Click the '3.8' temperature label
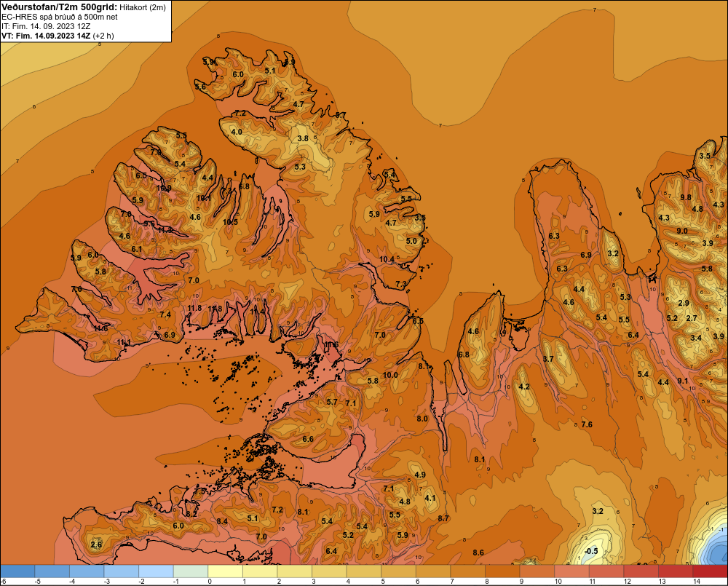Viewport: 728px width, 586px height. point(303,138)
